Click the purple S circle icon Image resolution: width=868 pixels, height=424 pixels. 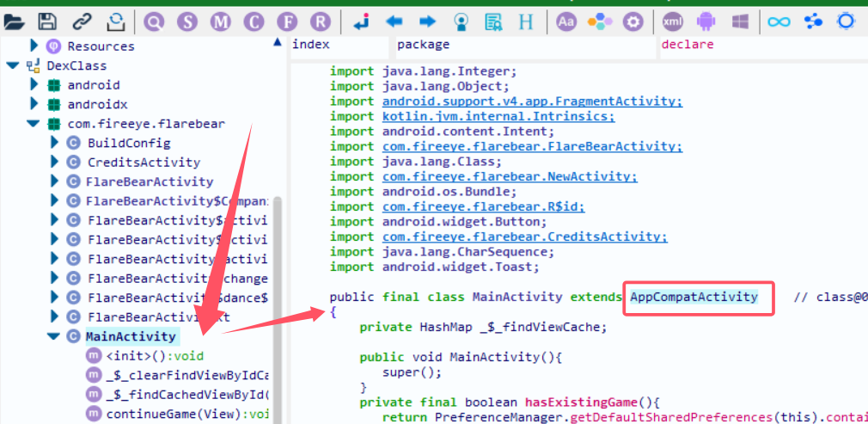[187, 22]
